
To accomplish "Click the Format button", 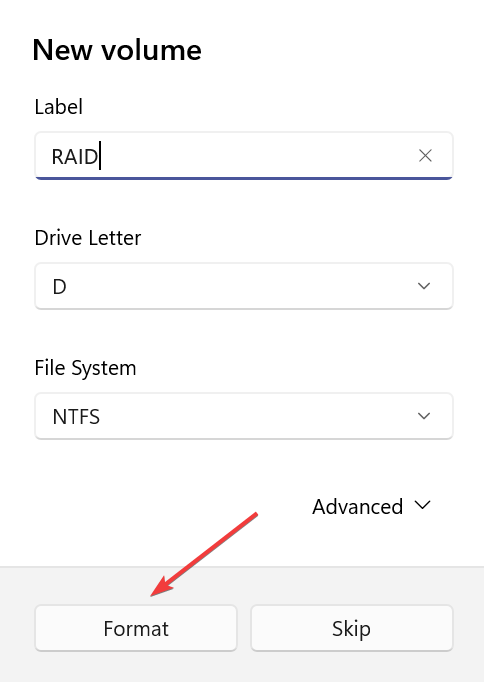I will coord(136,628).
